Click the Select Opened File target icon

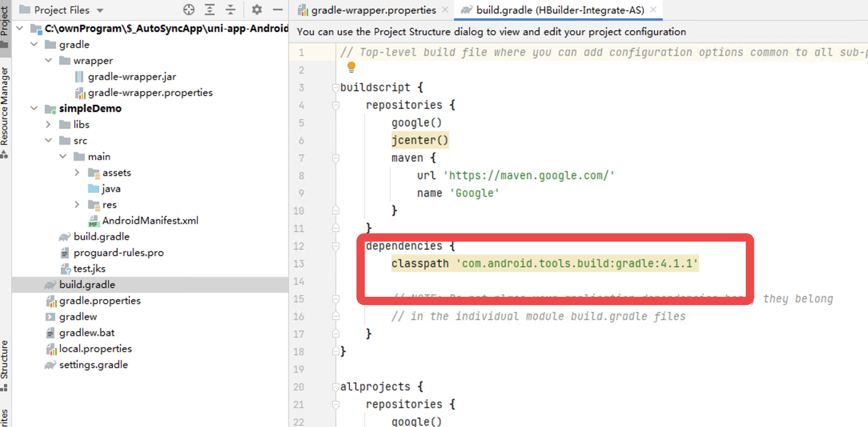pos(189,9)
